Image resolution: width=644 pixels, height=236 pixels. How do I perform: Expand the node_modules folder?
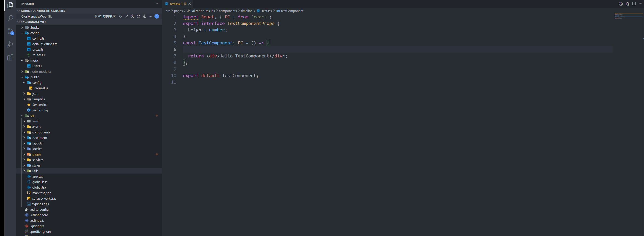[22, 71]
